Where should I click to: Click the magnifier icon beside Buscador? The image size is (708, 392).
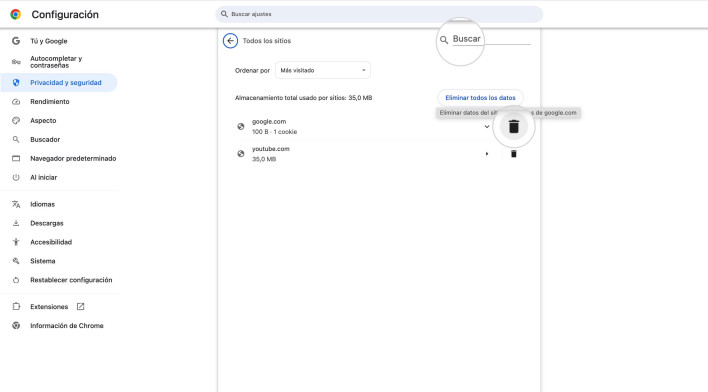coord(16,140)
